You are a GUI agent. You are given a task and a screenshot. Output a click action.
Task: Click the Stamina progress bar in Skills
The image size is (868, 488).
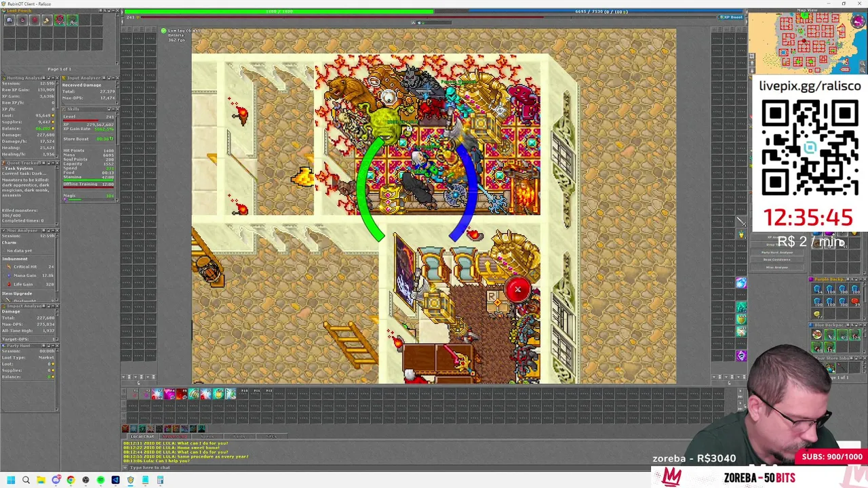tap(88, 180)
